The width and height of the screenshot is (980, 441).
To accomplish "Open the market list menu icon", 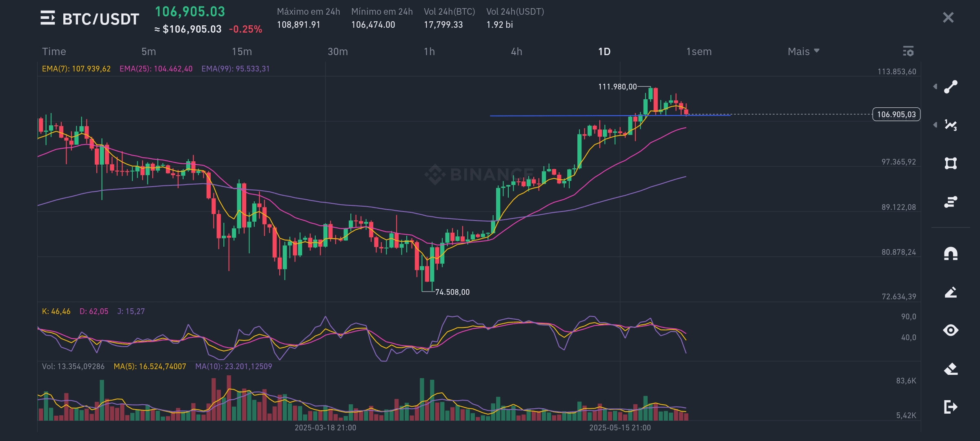I will (x=48, y=18).
